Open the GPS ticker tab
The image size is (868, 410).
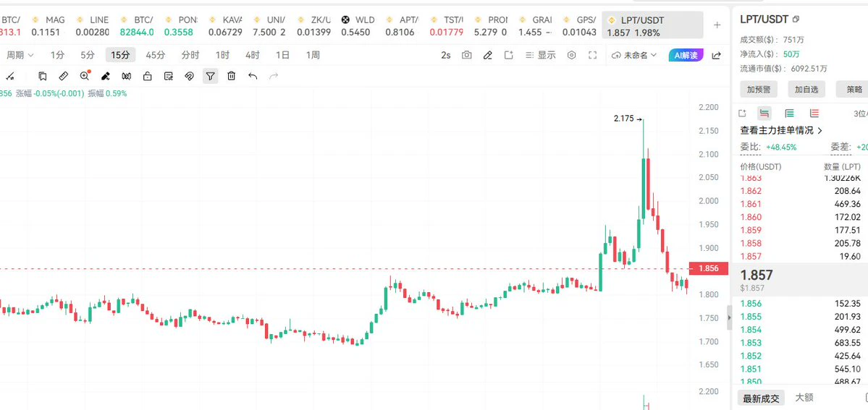(580, 26)
